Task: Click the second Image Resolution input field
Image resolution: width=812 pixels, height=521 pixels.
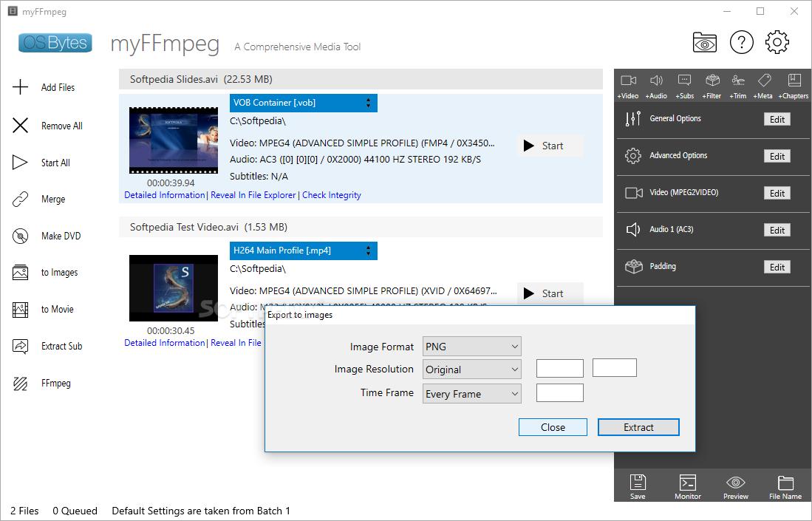Action: pos(614,368)
